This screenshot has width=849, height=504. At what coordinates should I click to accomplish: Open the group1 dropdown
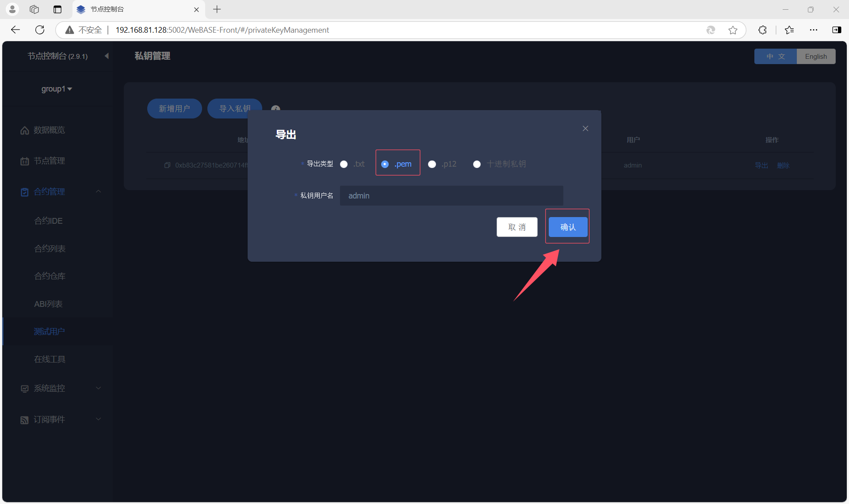tap(57, 89)
